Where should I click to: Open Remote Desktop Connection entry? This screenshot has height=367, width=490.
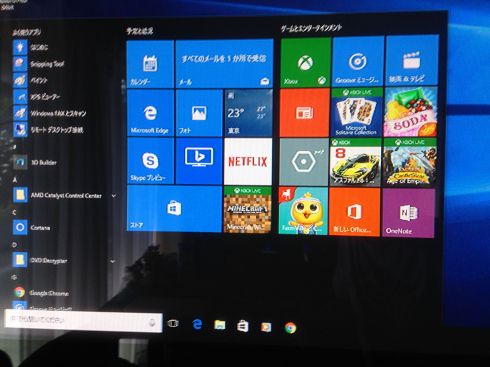click(x=48, y=130)
